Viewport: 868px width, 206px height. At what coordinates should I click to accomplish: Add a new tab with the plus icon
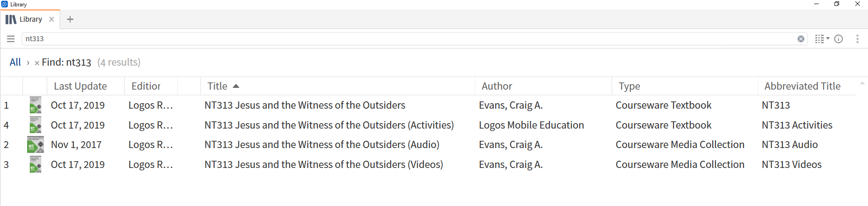point(70,19)
